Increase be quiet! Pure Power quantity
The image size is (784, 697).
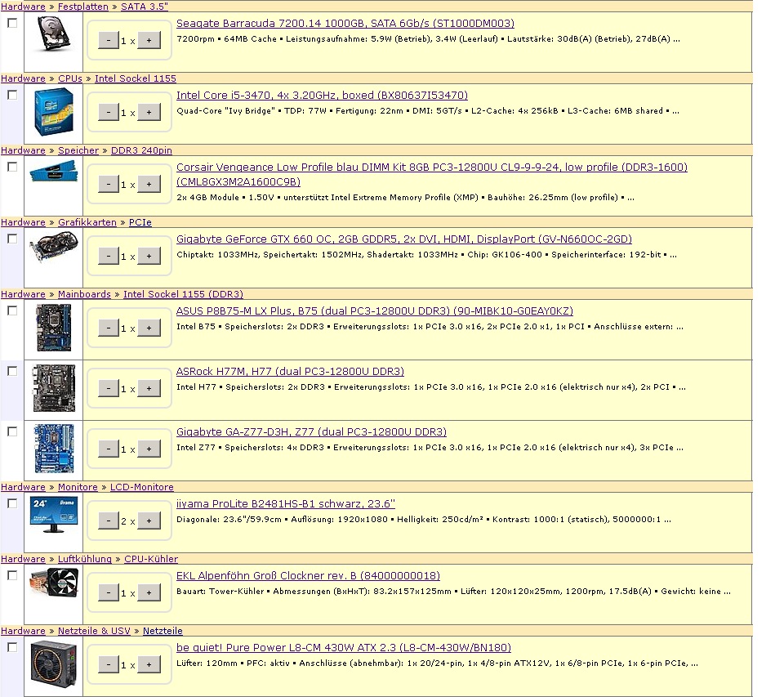[x=149, y=665]
